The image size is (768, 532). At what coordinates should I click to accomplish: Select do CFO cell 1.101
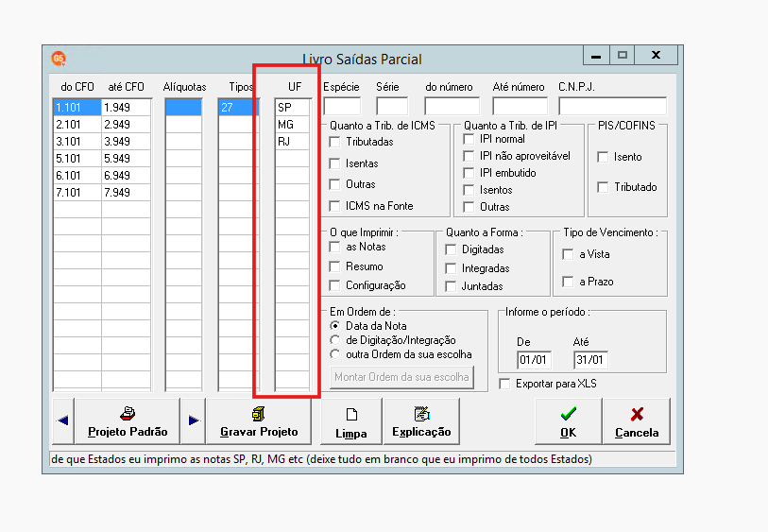coord(77,108)
